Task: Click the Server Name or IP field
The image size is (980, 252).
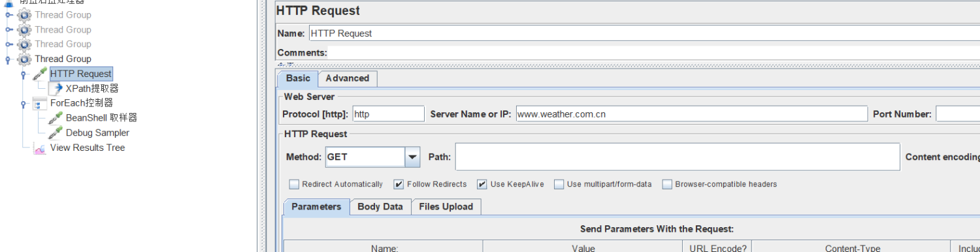Action: (x=692, y=114)
